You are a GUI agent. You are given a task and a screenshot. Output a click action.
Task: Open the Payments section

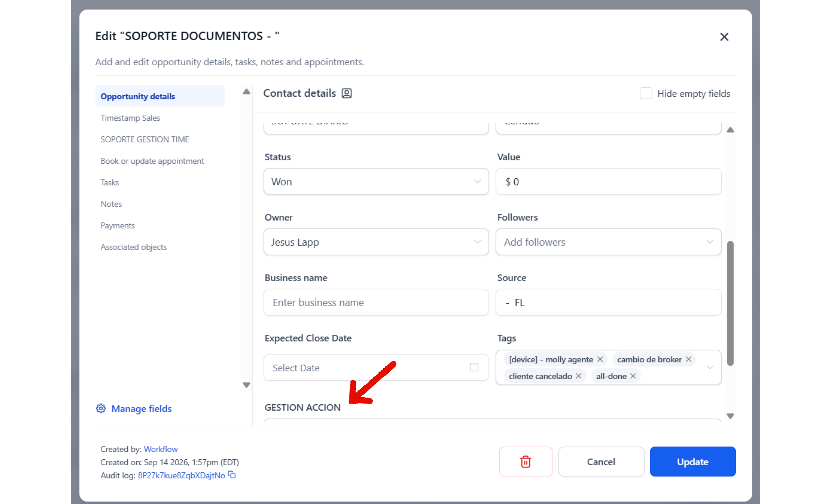tap(117, 226)
